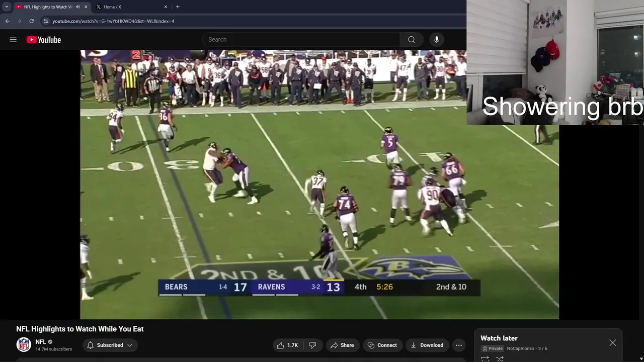Screen dimensions: 644x362
Task: Open the NFL channel name link
Action: [x=41, y=342]
